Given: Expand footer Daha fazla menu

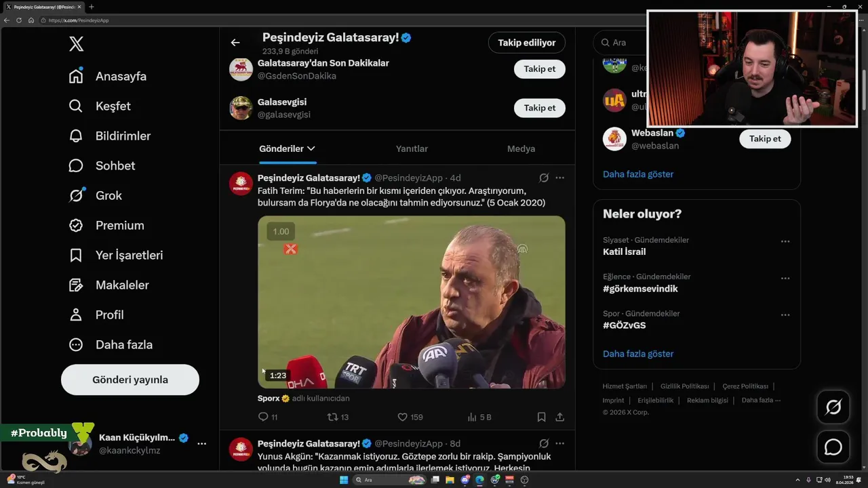Looking at the screenshot, I should tap(761, 400).
